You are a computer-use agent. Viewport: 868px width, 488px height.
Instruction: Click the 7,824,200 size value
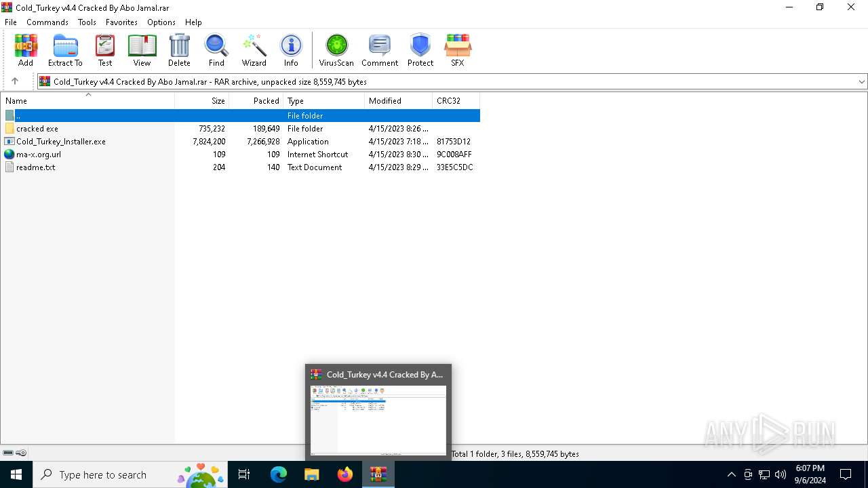[209, 142]
